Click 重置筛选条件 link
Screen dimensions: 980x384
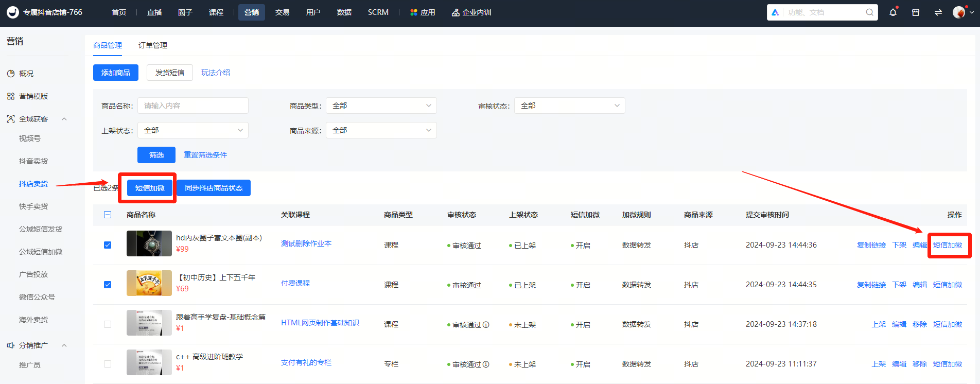[x=205, y=155]
